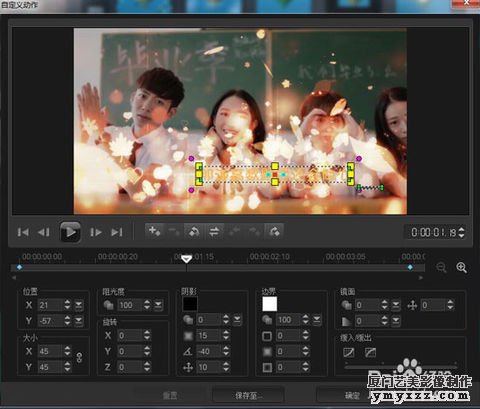Add a keyframe with the plus icon
480x409 pixels.
(154, 231)
